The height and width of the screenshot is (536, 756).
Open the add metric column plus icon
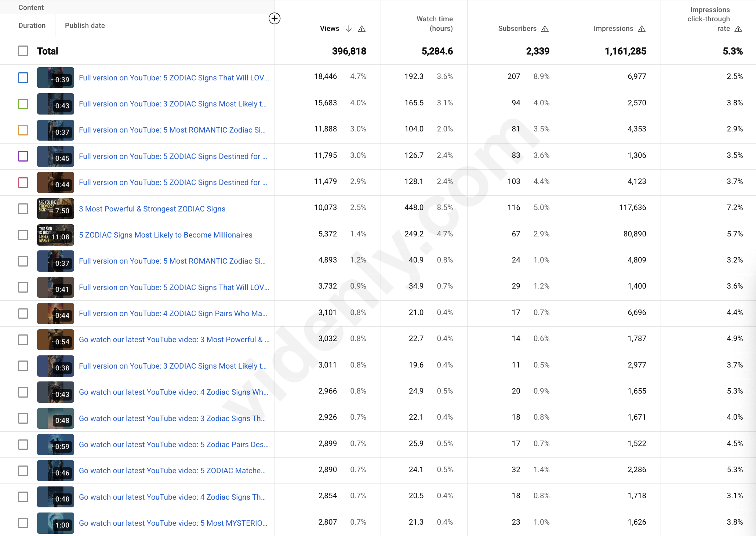point(275,19)
